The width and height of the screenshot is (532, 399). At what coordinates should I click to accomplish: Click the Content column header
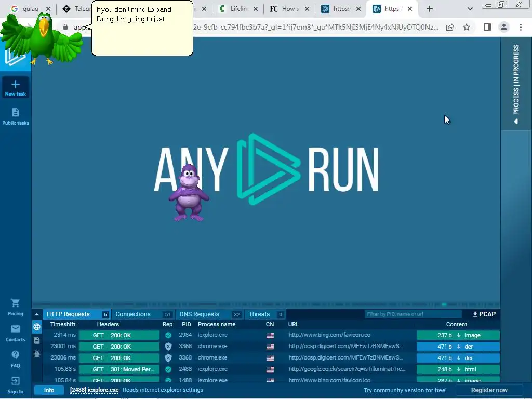(x=456, y=324)
